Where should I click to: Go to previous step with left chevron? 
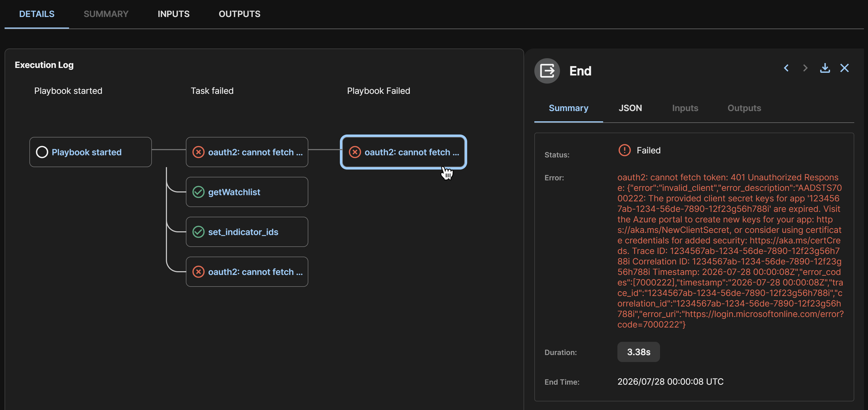pyautogui.click(x=786, y=68)
